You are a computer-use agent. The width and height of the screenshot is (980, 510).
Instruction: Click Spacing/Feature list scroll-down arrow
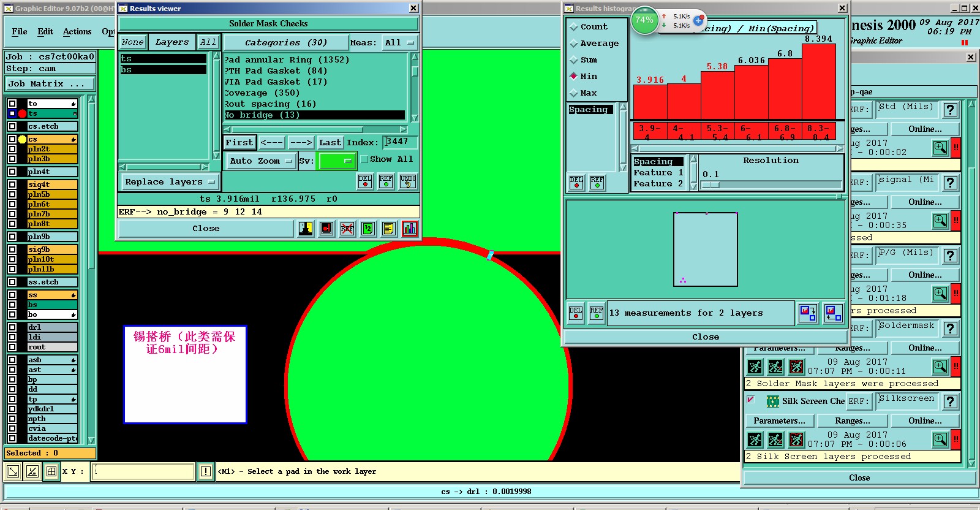693,186
